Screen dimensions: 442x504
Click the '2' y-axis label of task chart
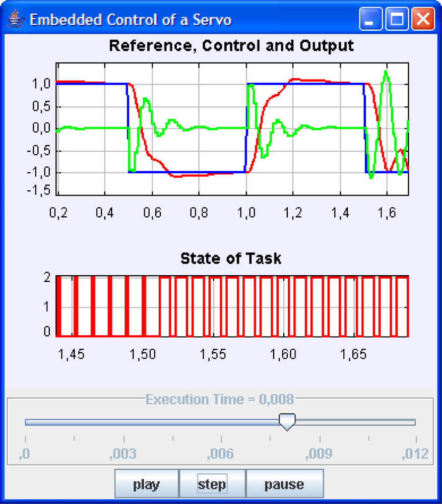coord(47,277)
